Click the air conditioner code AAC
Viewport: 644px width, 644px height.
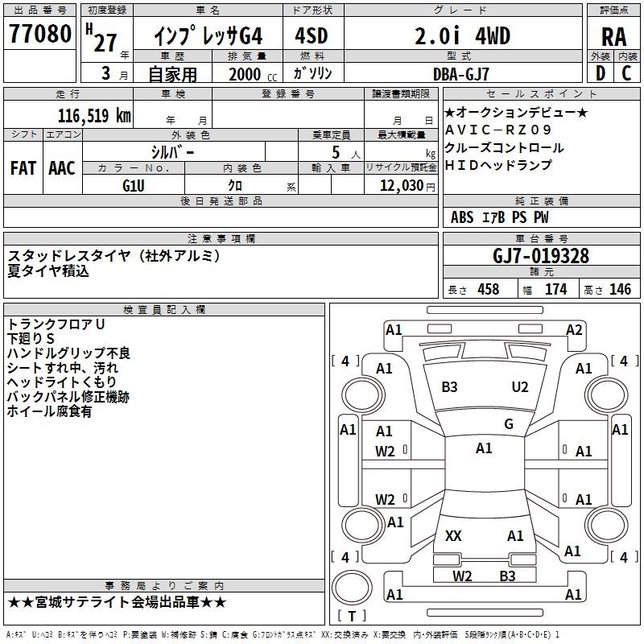pos(62,168)
